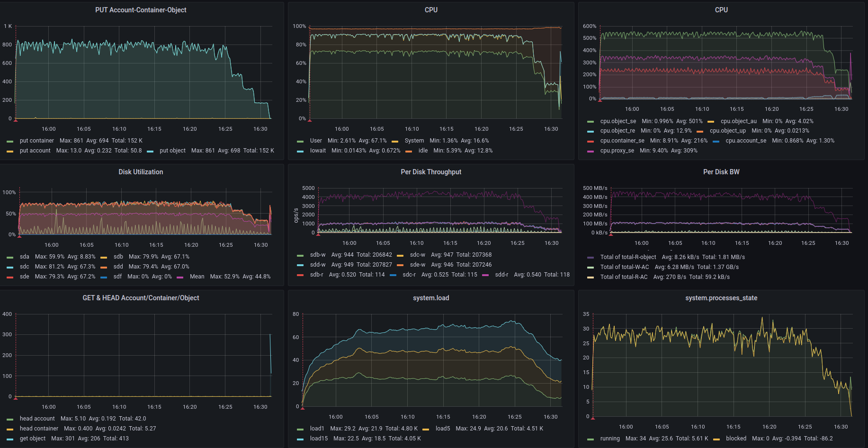Select the Total of total-W-AC legend label

[x=625, y=267]
